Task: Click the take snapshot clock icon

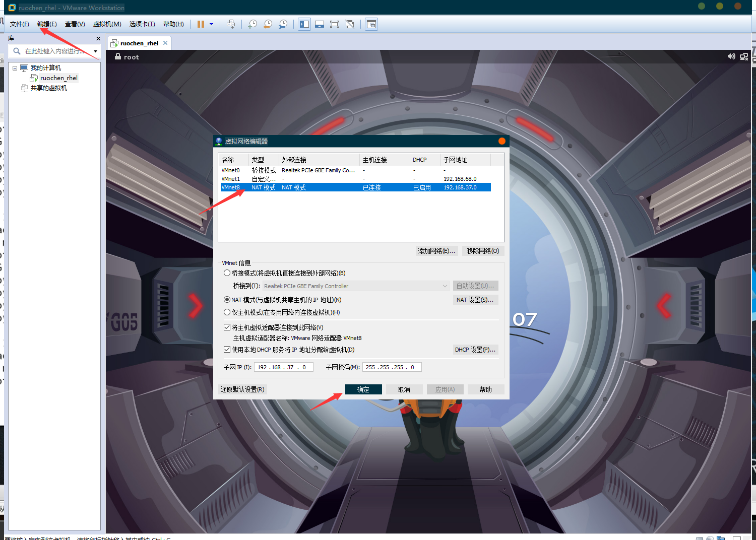Action: 253,24
